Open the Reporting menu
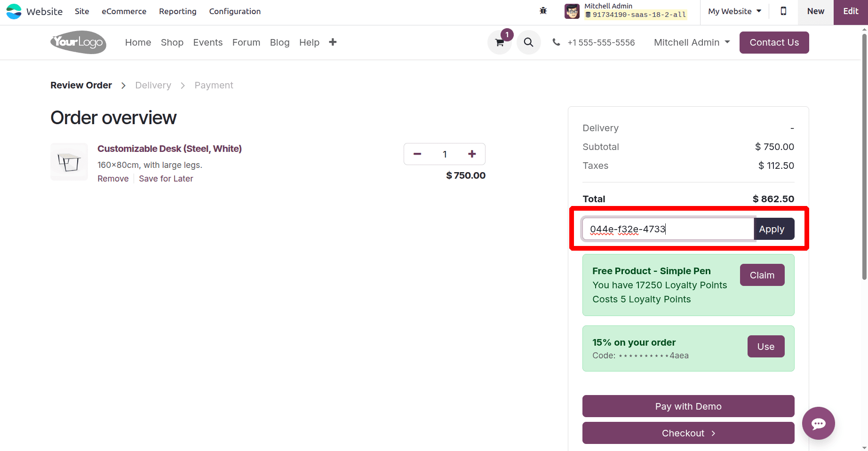 (x=177, y=11)
